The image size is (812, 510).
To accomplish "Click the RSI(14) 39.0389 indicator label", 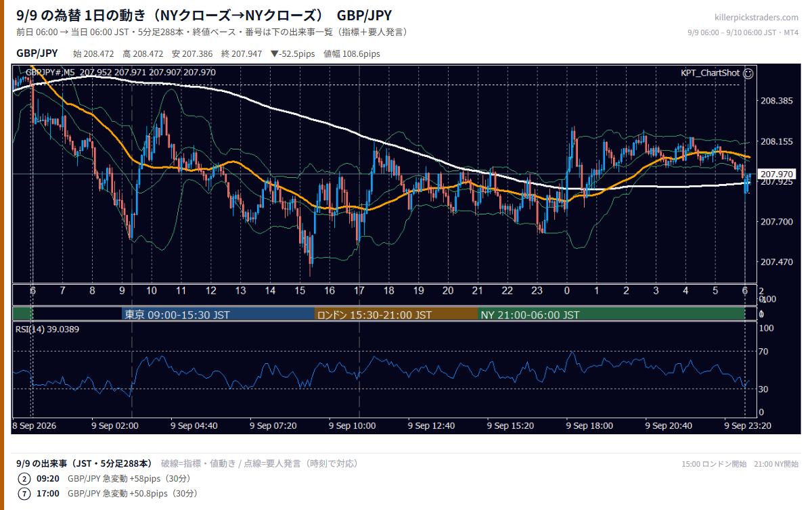I will click(47, 329).
